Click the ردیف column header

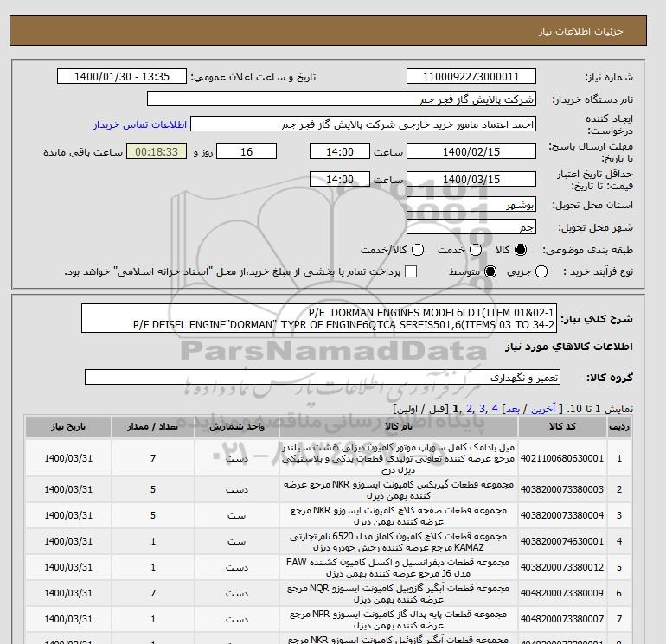[x=618, y=427]
